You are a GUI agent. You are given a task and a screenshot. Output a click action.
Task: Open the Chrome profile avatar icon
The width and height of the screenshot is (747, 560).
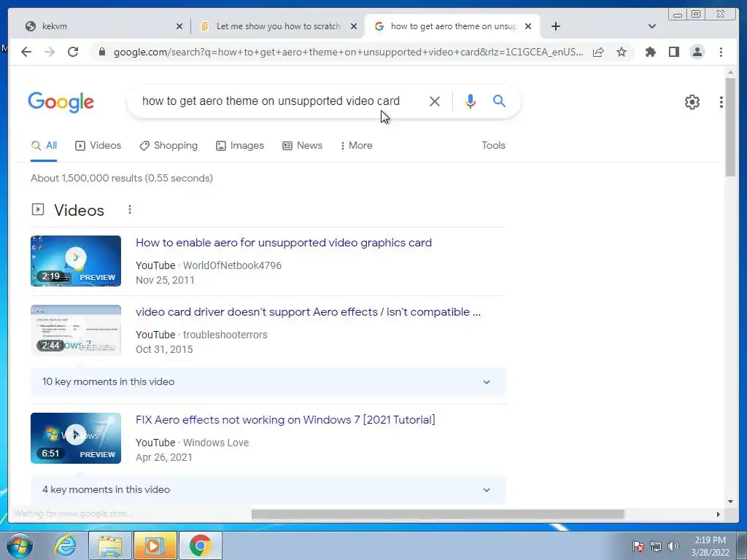point(697,52)
